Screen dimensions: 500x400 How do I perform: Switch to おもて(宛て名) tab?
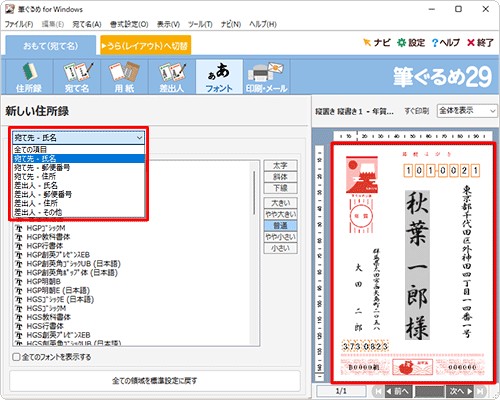[x=51, y=46]
